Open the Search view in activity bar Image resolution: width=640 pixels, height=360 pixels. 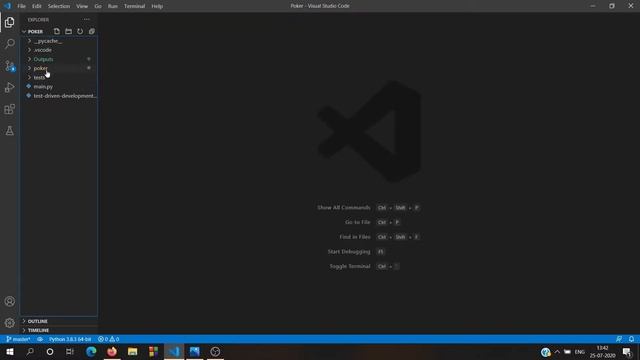(9, 44)
